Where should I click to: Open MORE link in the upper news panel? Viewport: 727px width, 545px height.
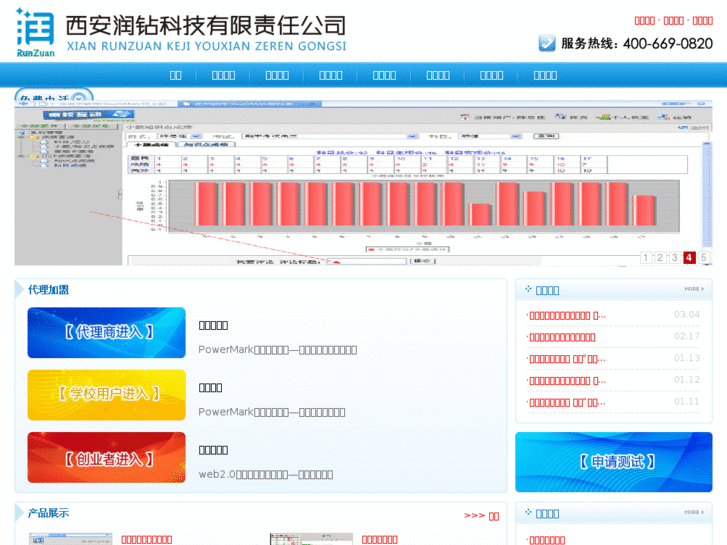click(694, 289)
